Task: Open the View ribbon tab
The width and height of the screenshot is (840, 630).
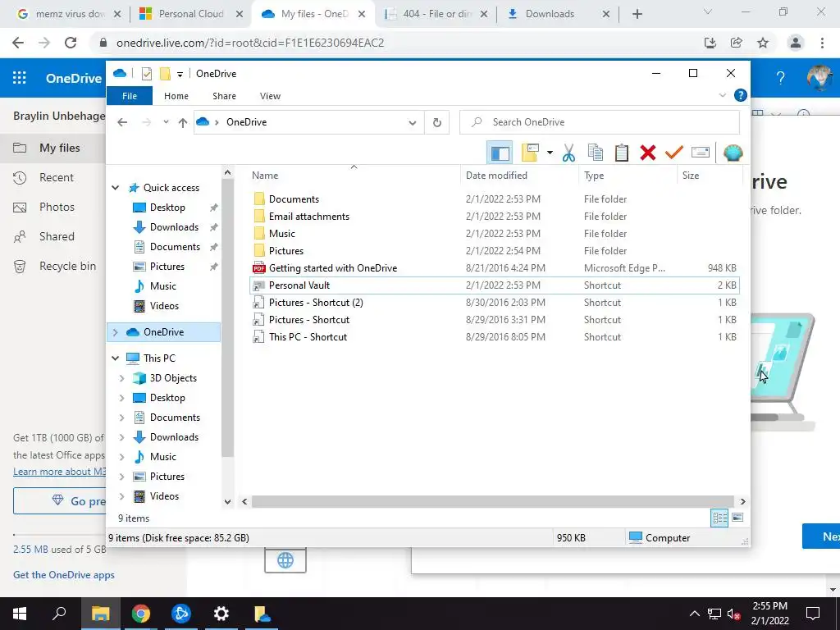Action: pos(270,96)
